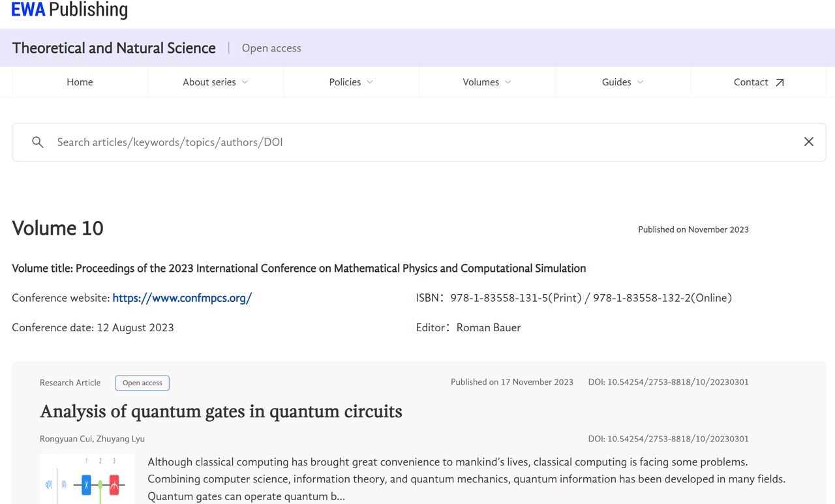This screenshot has height=504, width=835.
Task: Click author name Rongyuan Cui
Action: pos(65,439)
